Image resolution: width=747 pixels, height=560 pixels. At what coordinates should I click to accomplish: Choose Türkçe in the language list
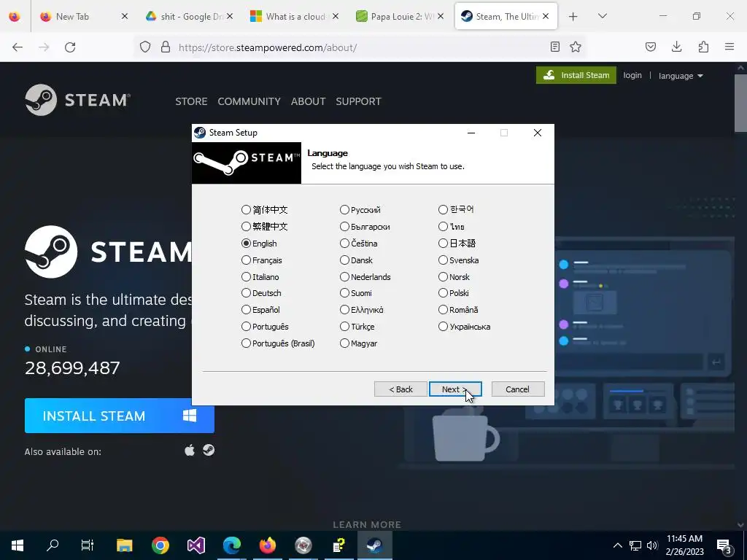[357, 327]
